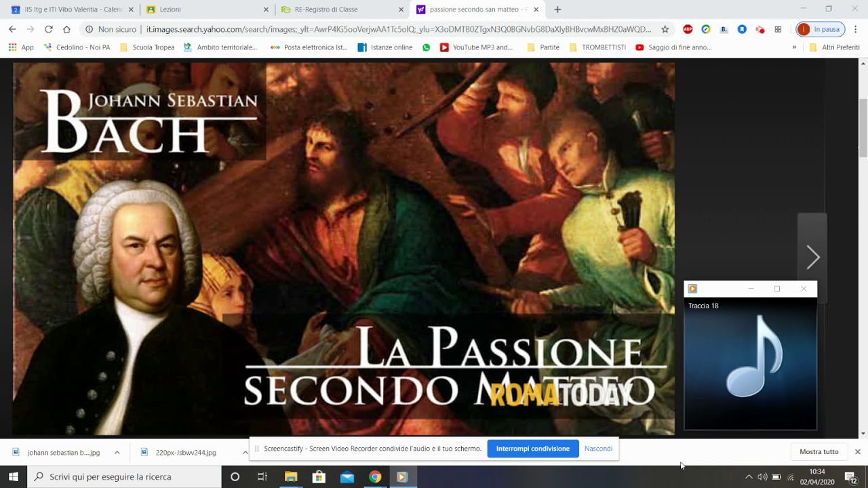Open the Screencastify extension icon
This screenshot has height=488, width=868.
pos(759,29)
